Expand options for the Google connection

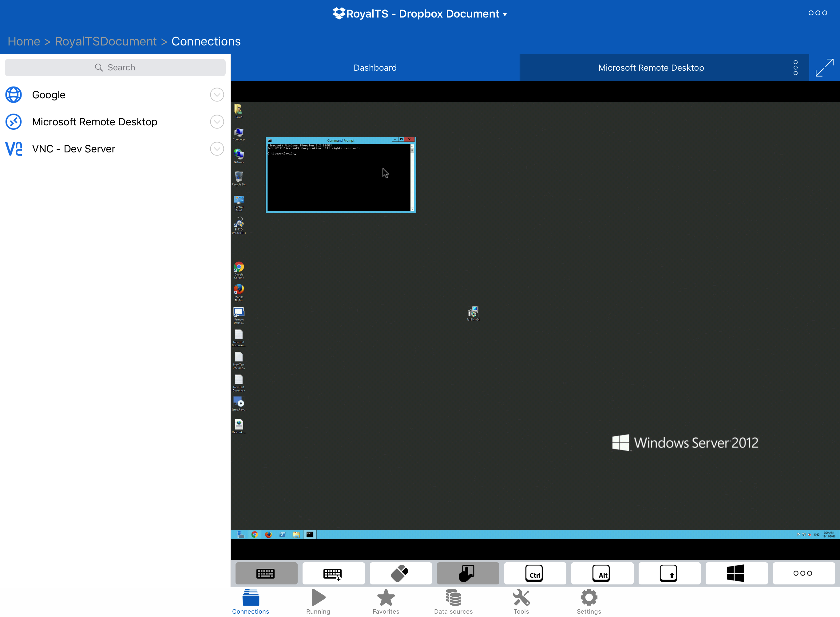pyautogui.click(x=217, y=95)
